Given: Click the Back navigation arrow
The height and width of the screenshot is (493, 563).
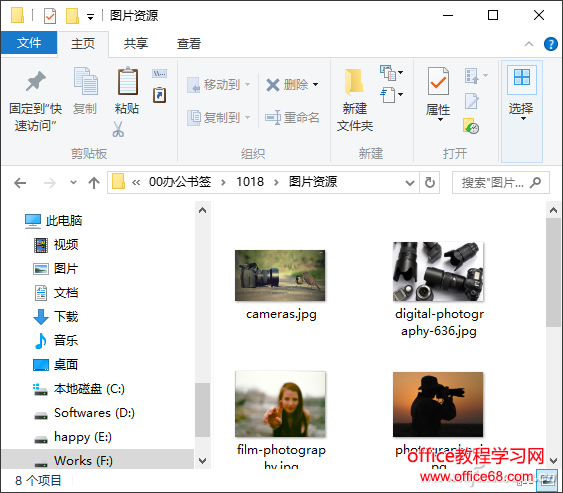Looking at the screenshot, I should click(x=20, y=183).
